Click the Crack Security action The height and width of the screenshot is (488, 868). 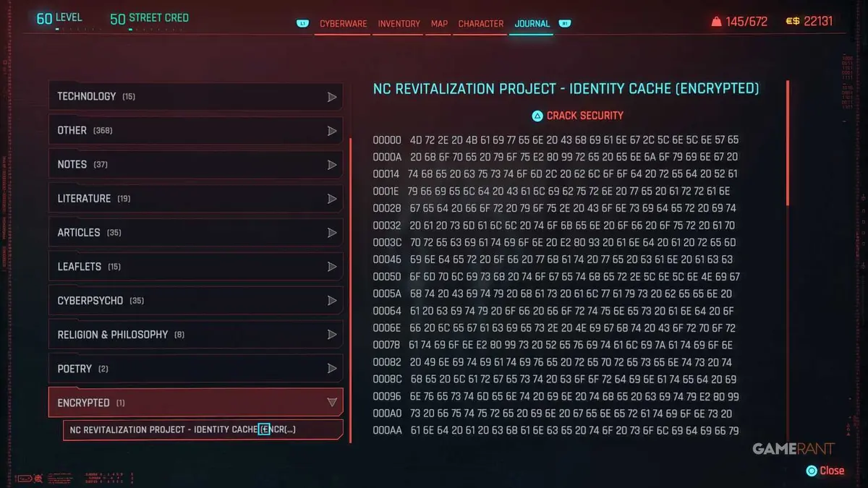(584, 116)
